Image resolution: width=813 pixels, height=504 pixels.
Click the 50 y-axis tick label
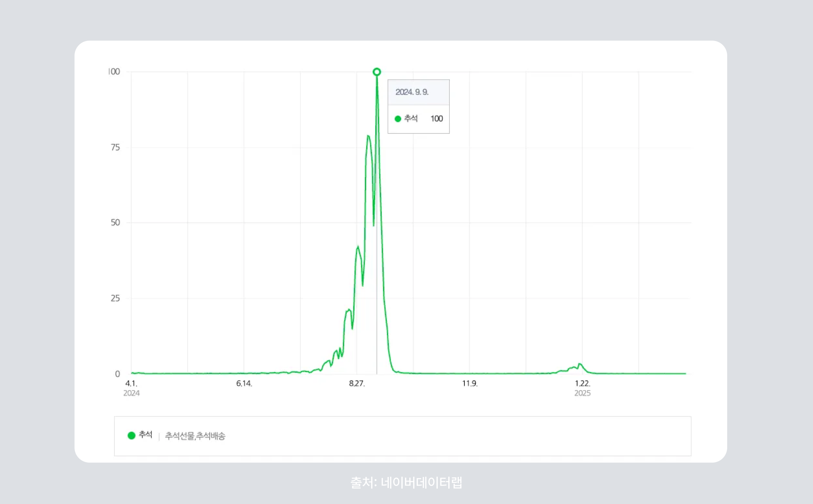click(x=115, y=223)
